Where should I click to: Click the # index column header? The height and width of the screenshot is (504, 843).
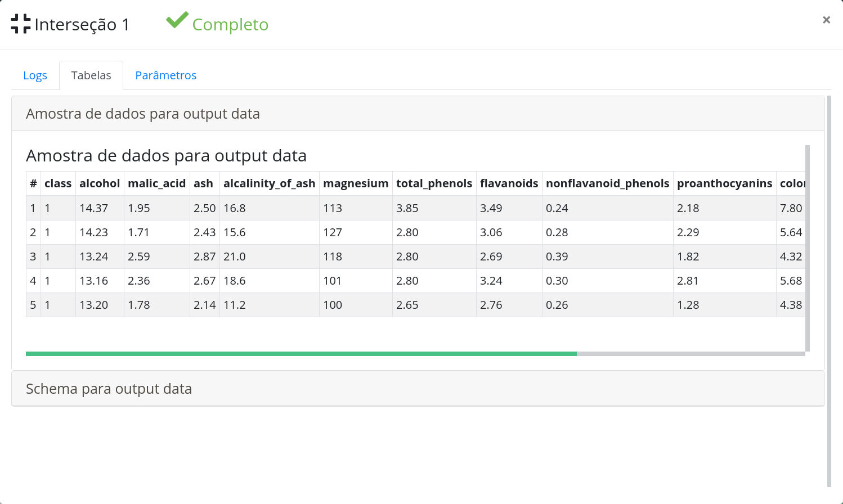pyautogui.click(x=33, y=183)
